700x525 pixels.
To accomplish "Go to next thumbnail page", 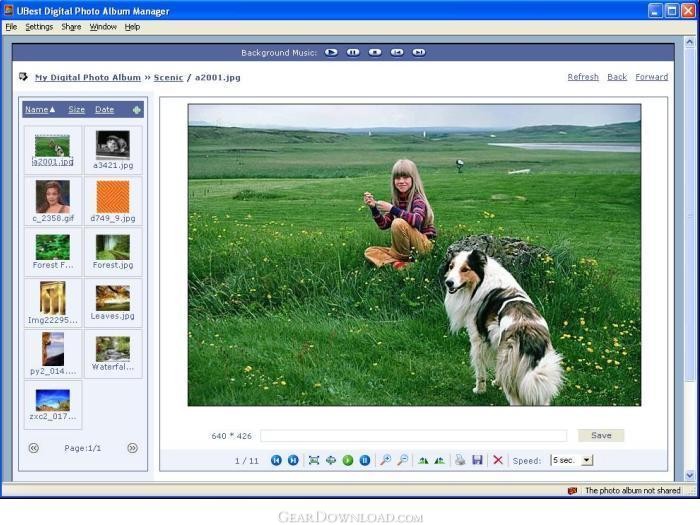I will pyautogui.click(x=132, y=448).
